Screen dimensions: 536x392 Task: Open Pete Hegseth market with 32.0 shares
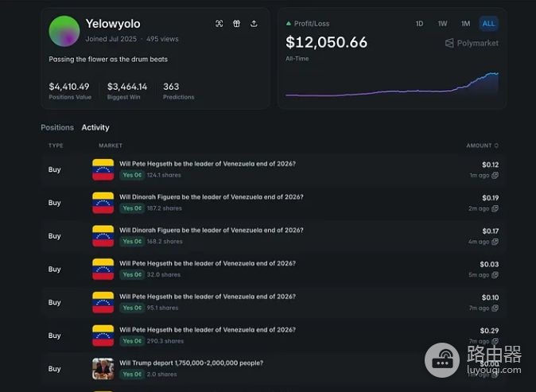pyautogui.click(x=208, y=263)
